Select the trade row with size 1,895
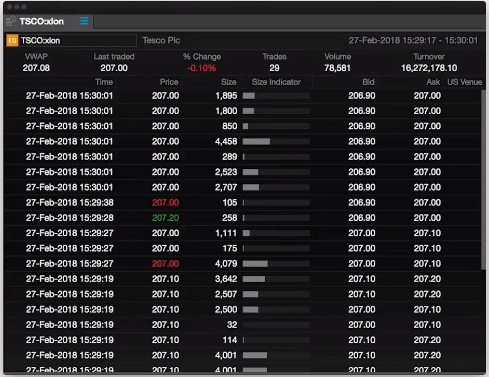The width and height of the screenshot is (489, 377). click(x=242, y=96)
